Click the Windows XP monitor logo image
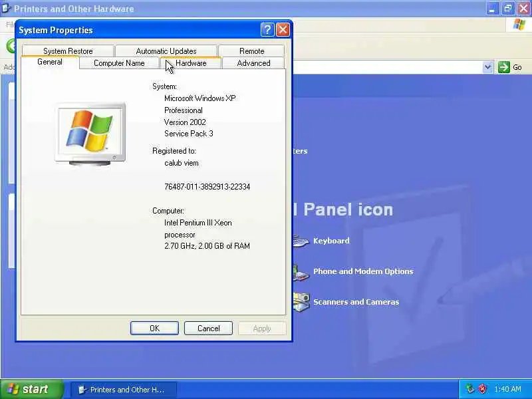This screenshot has width=532, height=399. 90,134
